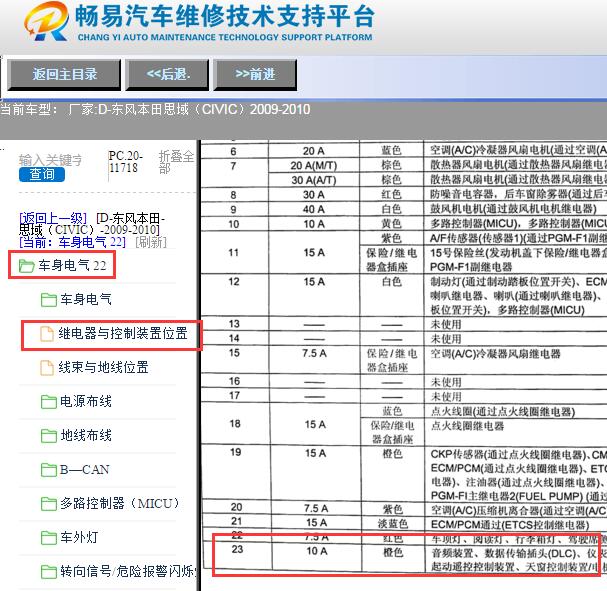Click the 7.5 A cell in fuse 15 row
607x591 pixels.
tap(314, 353)
